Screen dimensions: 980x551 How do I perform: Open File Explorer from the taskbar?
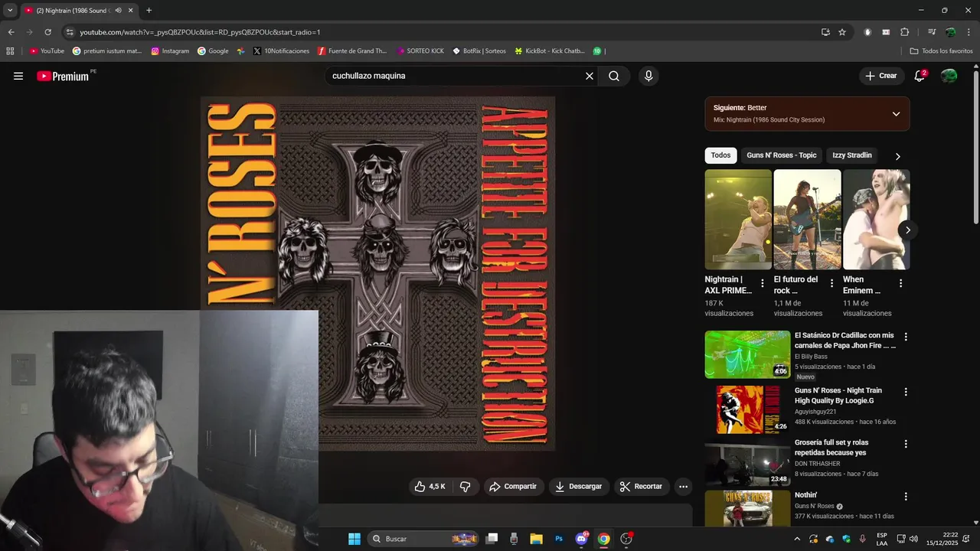tap(536, 539)
